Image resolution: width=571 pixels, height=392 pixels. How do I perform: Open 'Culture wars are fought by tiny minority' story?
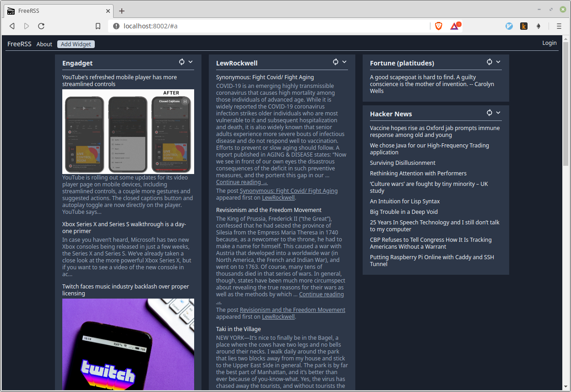pyautogui.click(x=429, y=187)
